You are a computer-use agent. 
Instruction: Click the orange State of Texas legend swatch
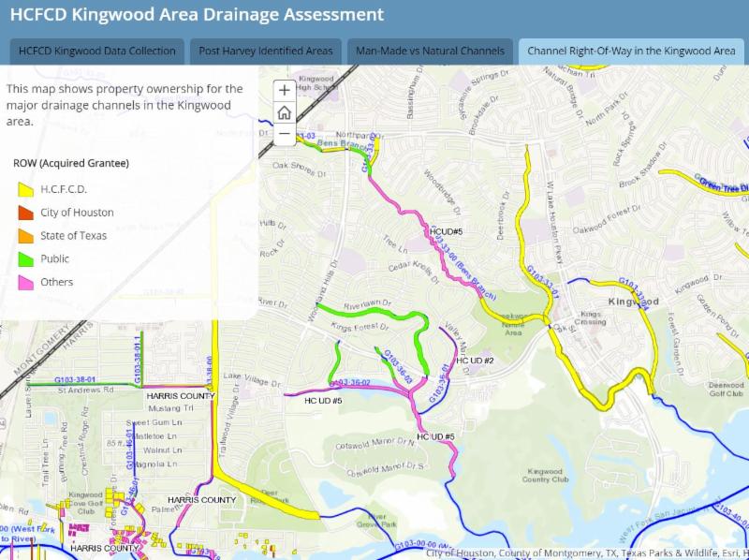tap(26, 236)
